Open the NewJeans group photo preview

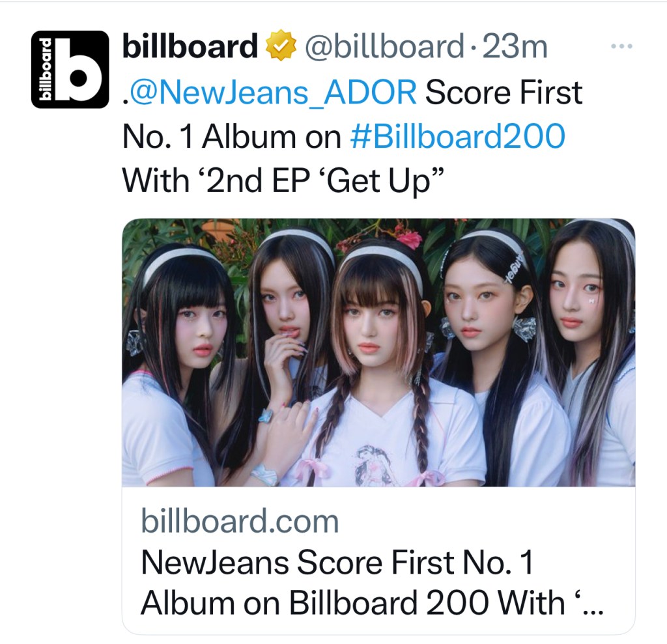(x=378, y=352)
